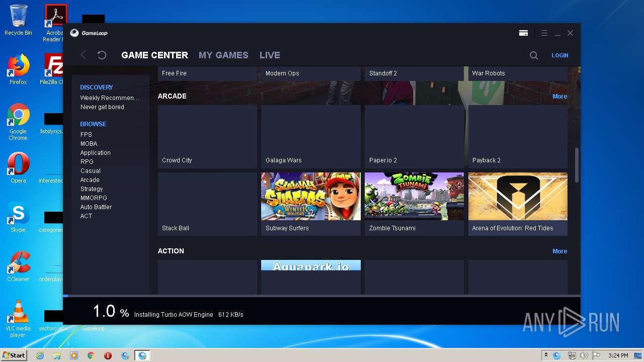The width and height of the screenshot is (644, 362).
Task: Open Skype desktop shortcut
Action: [18, 217]
